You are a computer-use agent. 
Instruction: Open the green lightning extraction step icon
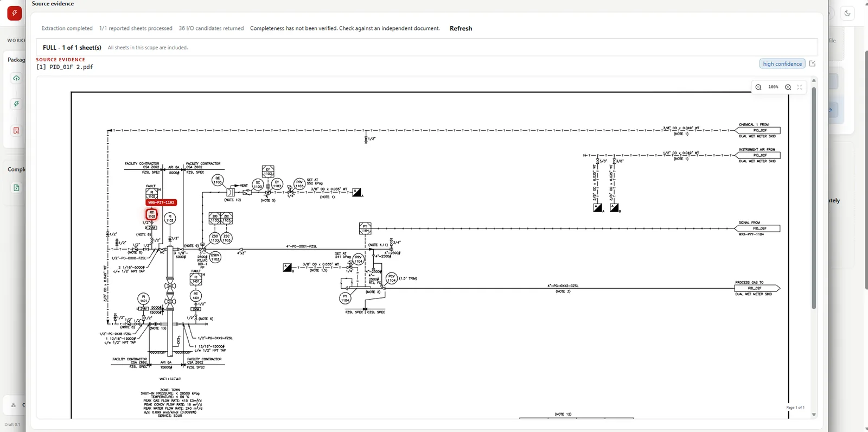tap(16, 104)
